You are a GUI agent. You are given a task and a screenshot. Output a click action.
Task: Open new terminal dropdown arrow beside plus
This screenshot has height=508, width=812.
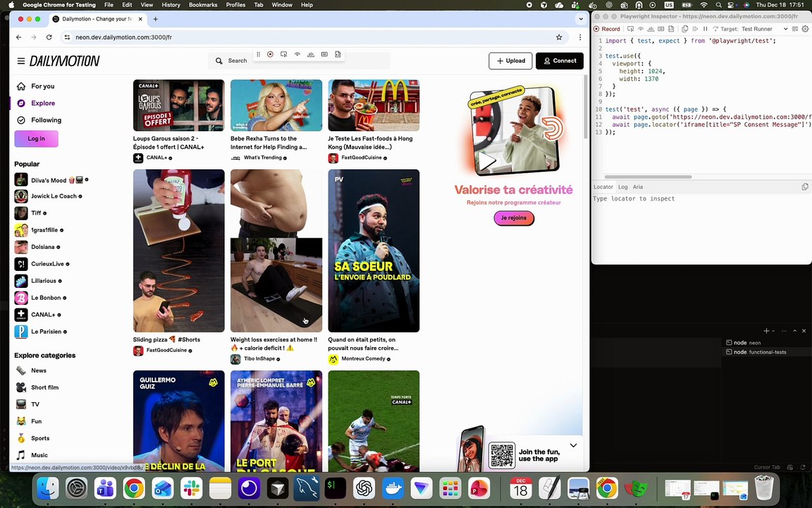coord(773,331)
